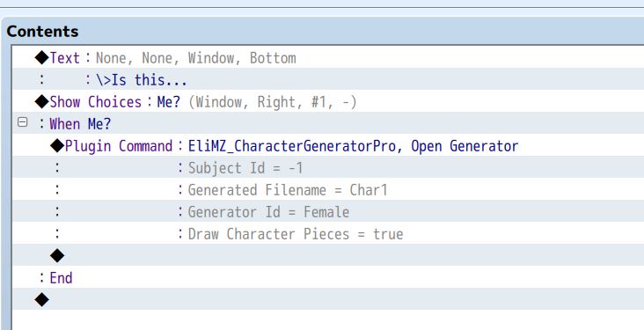Select the Text: None, None, Window, Bottom line

pyautogui.click(x=328, y=57)
